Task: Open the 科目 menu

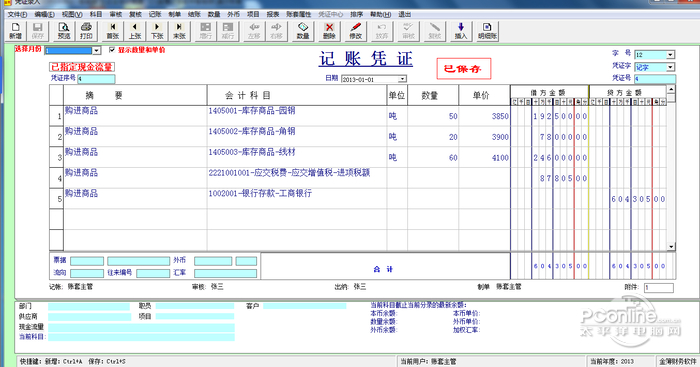Action: click(x=96, y=14)
